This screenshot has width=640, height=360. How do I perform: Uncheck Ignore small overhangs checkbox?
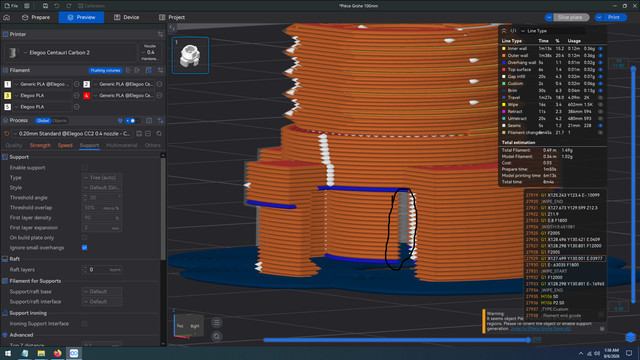point(84,248)
